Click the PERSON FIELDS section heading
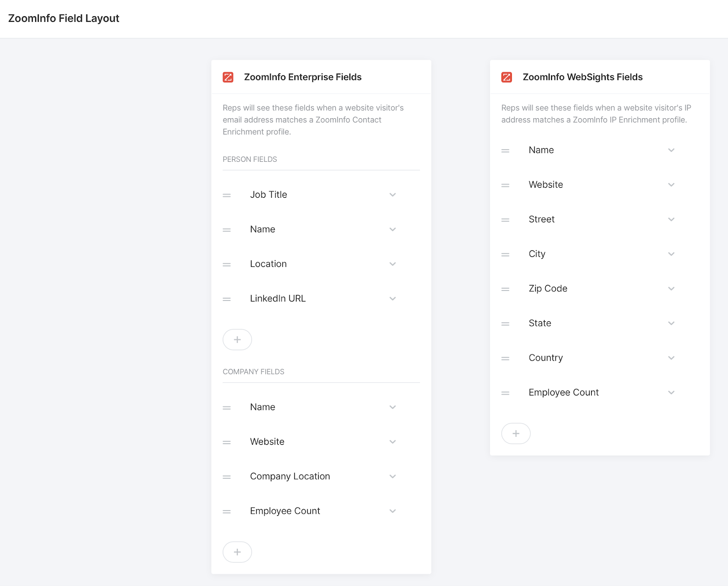Image resolution: width=728 pixels, height=586 pixels. point(250,159)
